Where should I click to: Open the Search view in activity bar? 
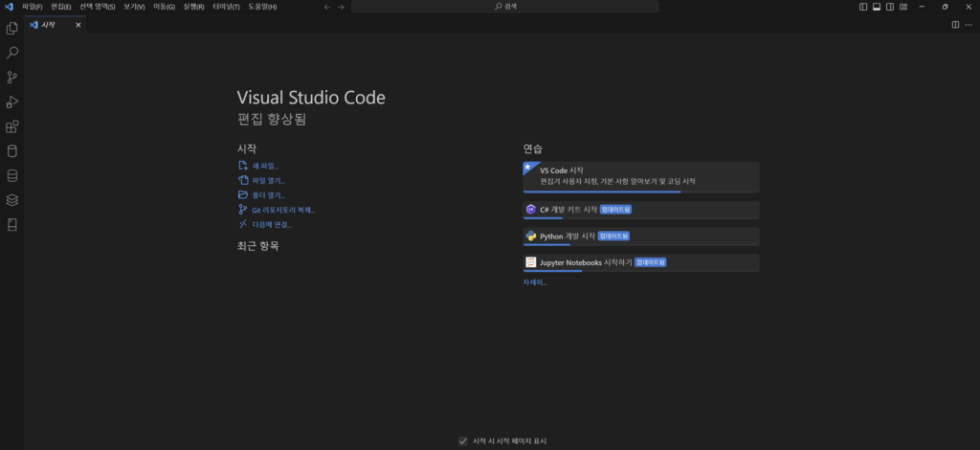[x=11, y=53]
